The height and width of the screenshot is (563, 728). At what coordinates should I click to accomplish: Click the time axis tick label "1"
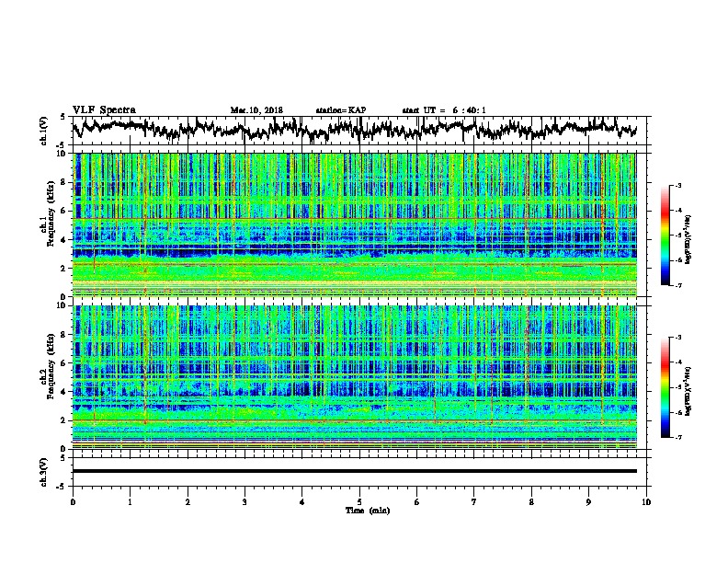coord(130,502)
